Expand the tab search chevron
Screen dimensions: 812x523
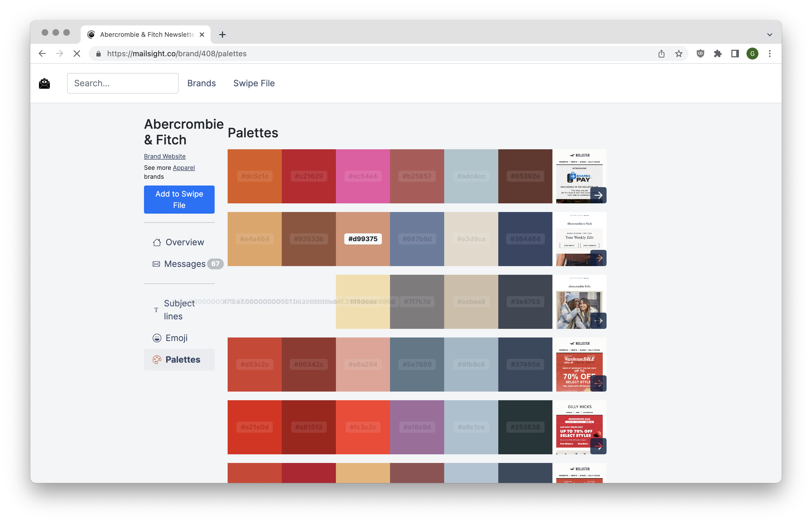click(770, 35)
